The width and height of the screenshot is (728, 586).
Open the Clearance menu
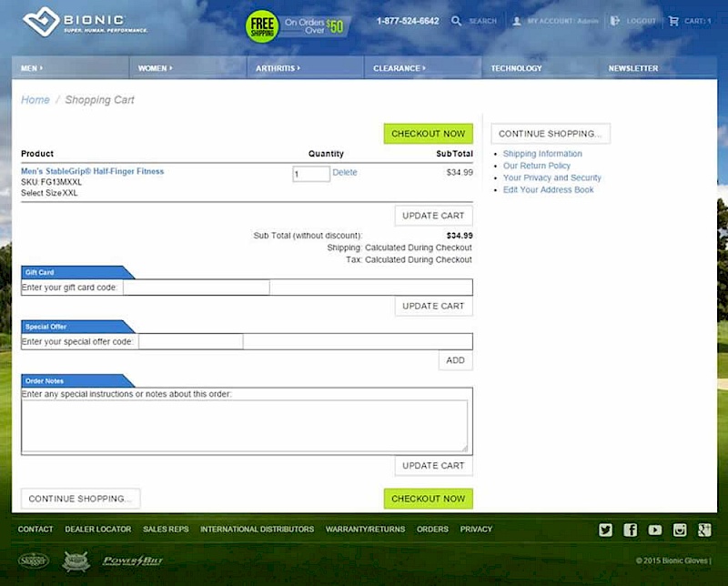coord(398,68)
